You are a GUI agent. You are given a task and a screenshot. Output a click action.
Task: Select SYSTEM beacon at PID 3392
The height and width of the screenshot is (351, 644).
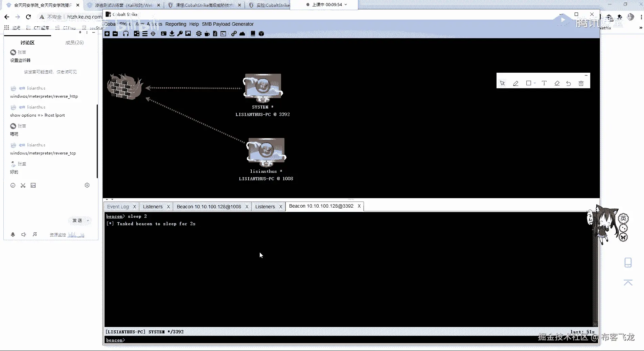[x=263, y=95]
